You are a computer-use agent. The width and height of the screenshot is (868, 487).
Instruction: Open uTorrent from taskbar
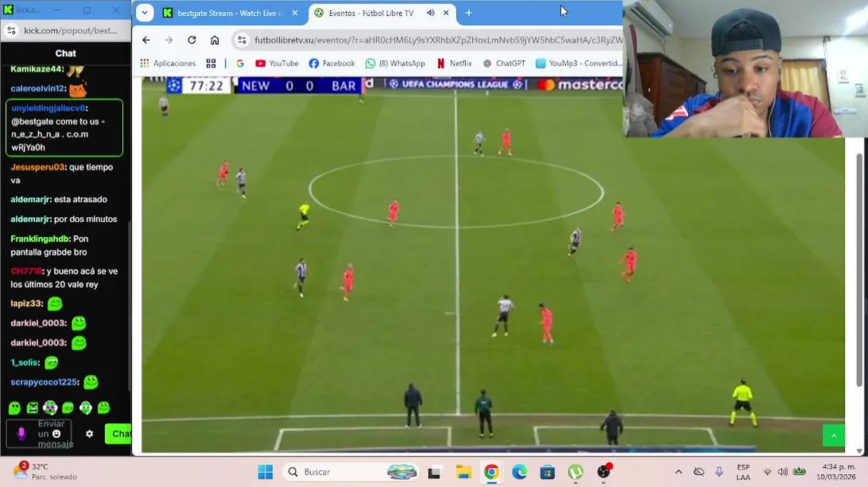(x=575, y=472)
